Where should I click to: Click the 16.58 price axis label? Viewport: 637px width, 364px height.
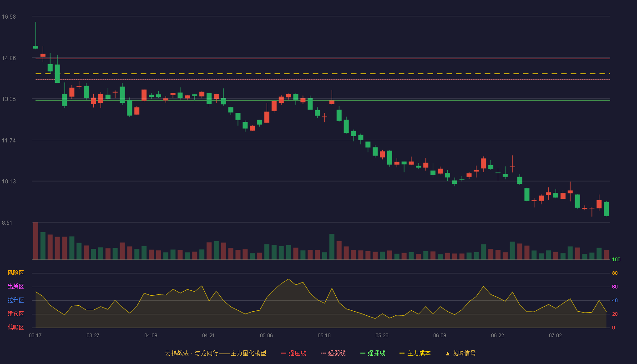pyautogui.click(x=9, y=17)
